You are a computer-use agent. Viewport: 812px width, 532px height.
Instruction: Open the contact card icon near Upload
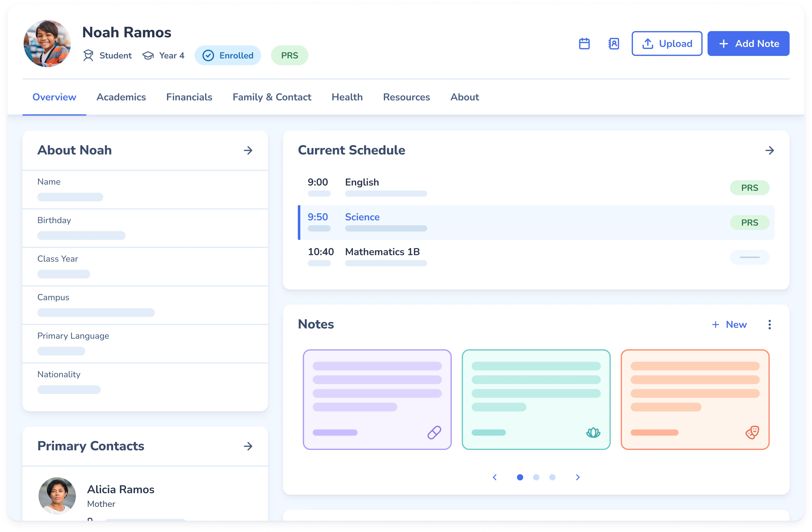pos(614,43)
